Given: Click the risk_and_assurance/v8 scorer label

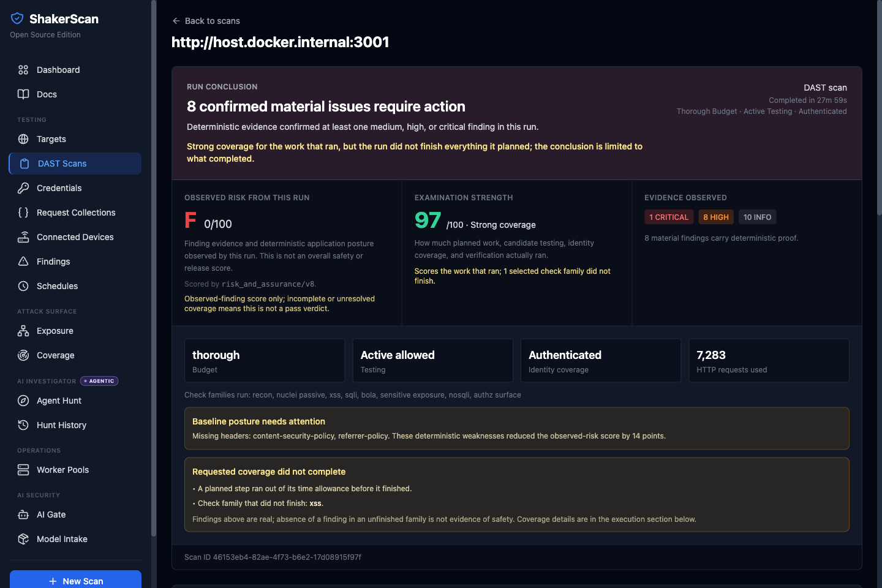Looking at the screenshot, I should pyautogui.click(x=268, y=284).
